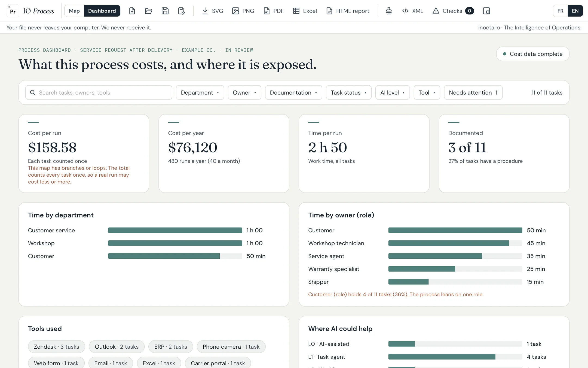Image resolution: width=588 pixels, height=368 pixels.
Task: Open the Owner filter dropdown
Action: (244, 93)
